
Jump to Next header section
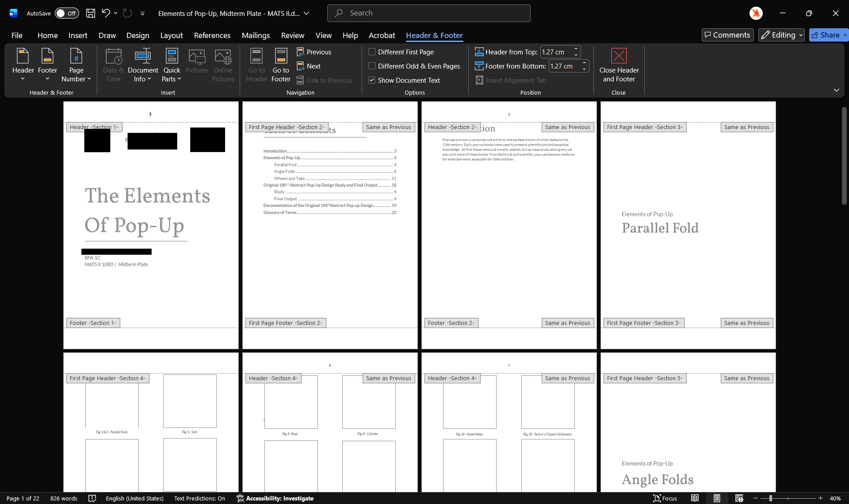(x=309, y=66)
